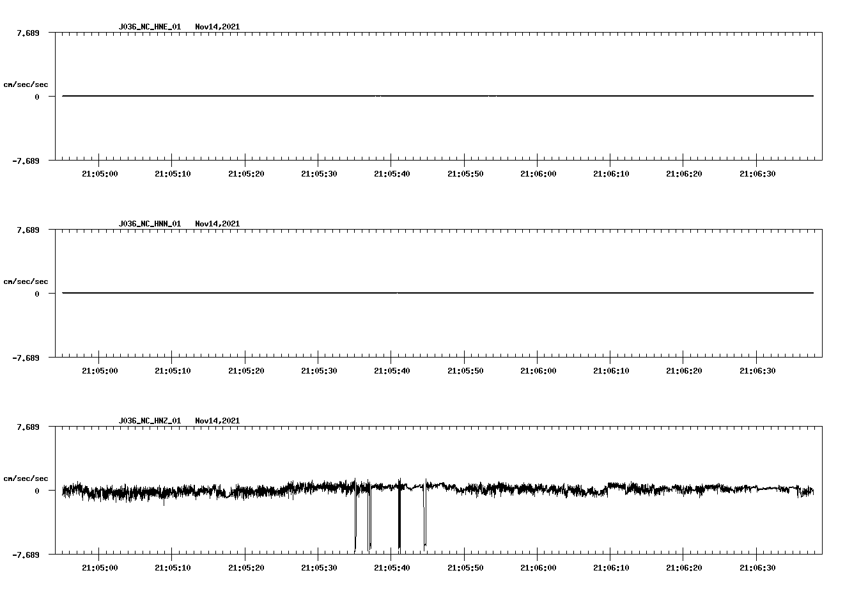Select Nov14,2021 date beside the HNE title
Viewport: 868px width, 591px height.
[217, 27]
